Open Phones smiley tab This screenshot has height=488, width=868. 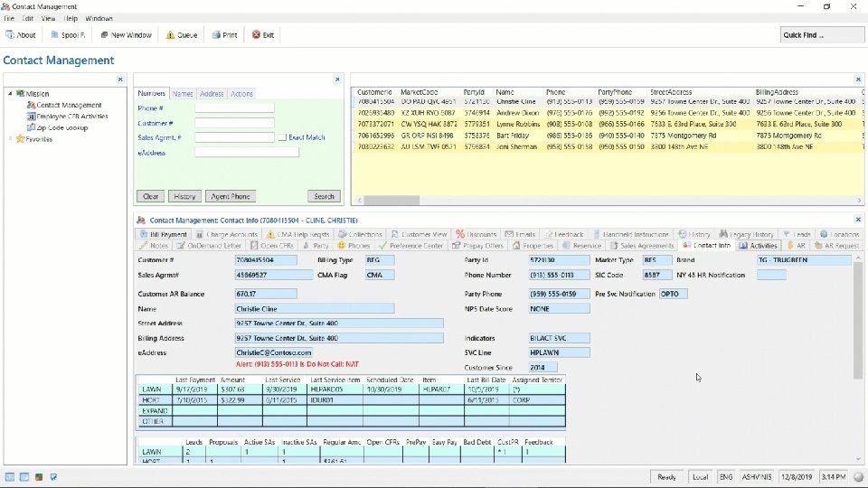point(354,245)
